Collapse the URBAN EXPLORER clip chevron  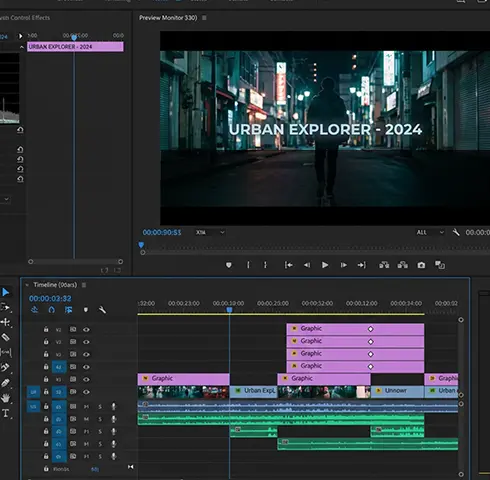tap(22, 47)
